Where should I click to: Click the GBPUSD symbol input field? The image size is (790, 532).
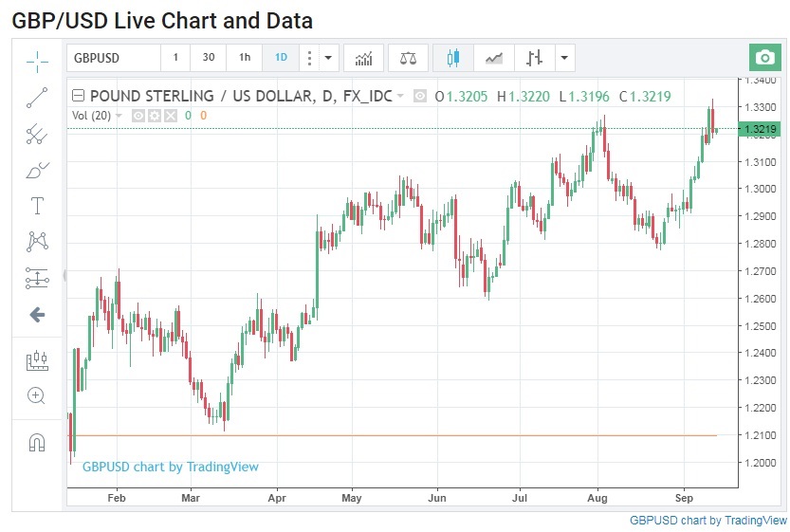(x=112, y=58)
